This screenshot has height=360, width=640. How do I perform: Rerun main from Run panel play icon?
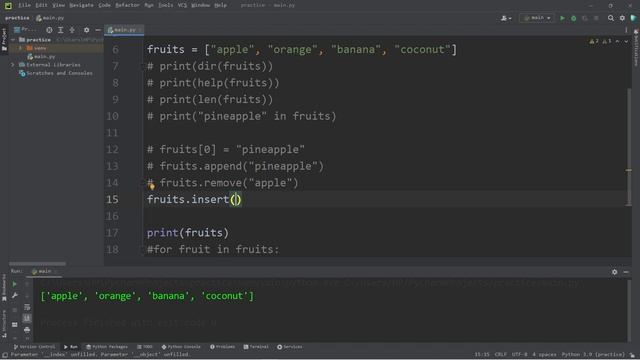coord(14,284)
